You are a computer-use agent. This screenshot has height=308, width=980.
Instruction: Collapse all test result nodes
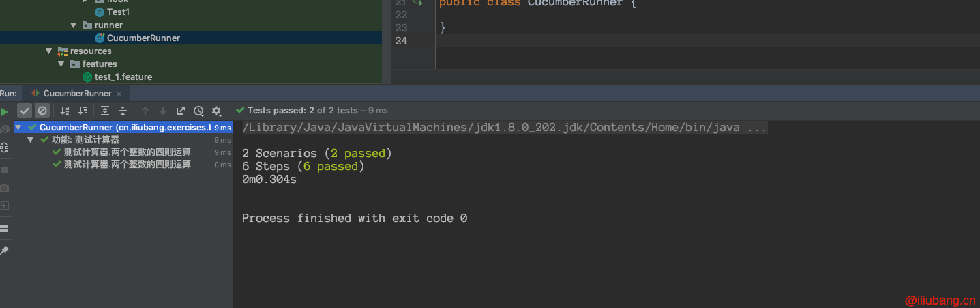[123, 111]
